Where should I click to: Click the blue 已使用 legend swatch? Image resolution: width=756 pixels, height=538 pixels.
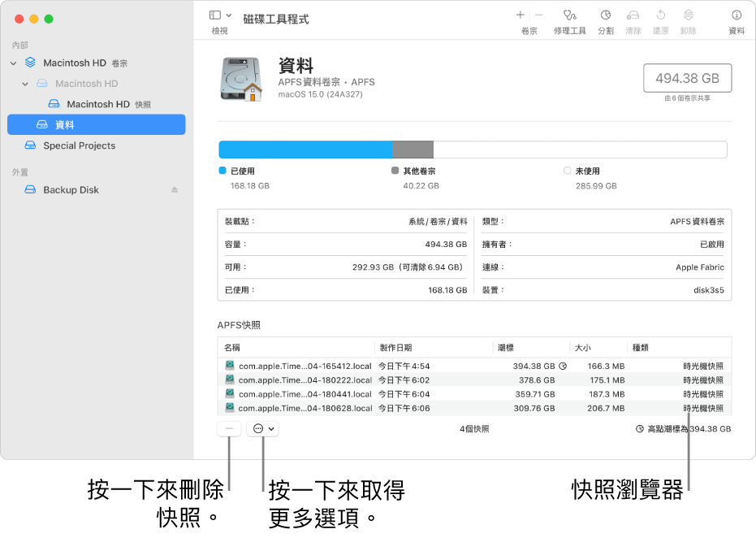coord(222,171)
